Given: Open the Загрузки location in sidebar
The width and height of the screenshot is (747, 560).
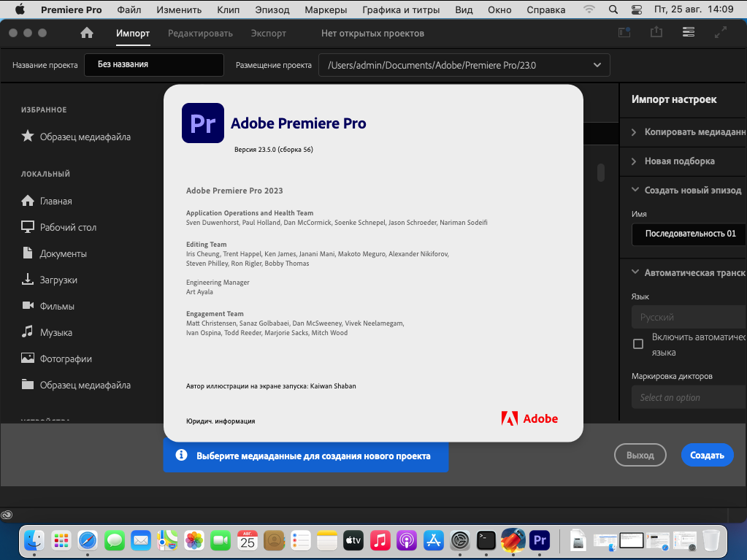Looking at the screenshot, I should click(58, 280).
